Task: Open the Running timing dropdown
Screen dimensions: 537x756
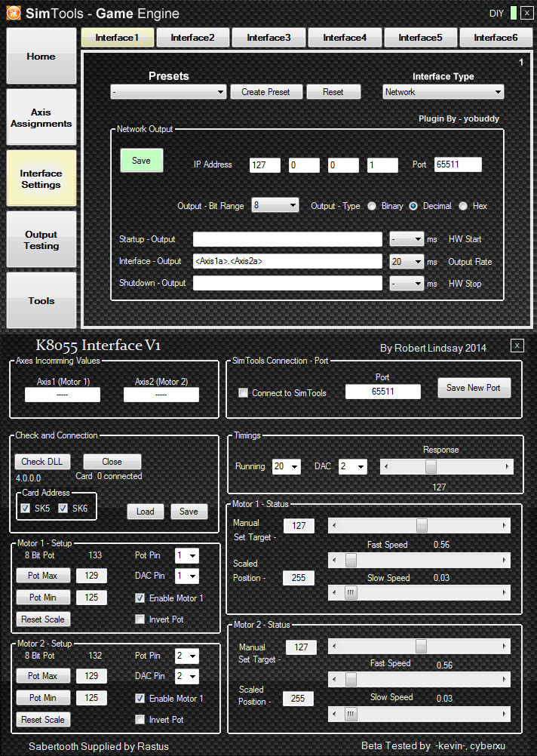Action: pos(287,466)
